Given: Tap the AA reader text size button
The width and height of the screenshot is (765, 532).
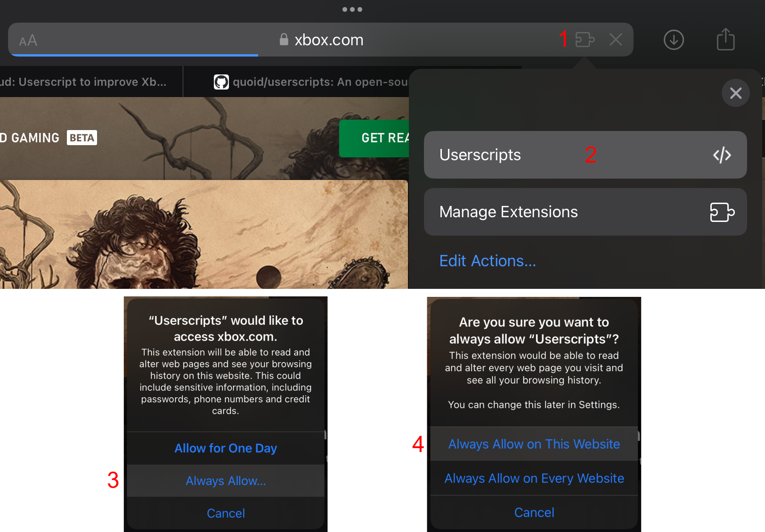Looking at the screenshot, I should tap(28, 41).
